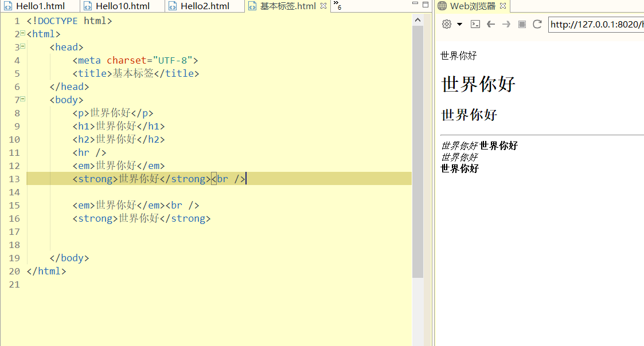Click the 基本标签.html tab file icon
This screenshot has height=346, width=644.
tap(252, 6)
